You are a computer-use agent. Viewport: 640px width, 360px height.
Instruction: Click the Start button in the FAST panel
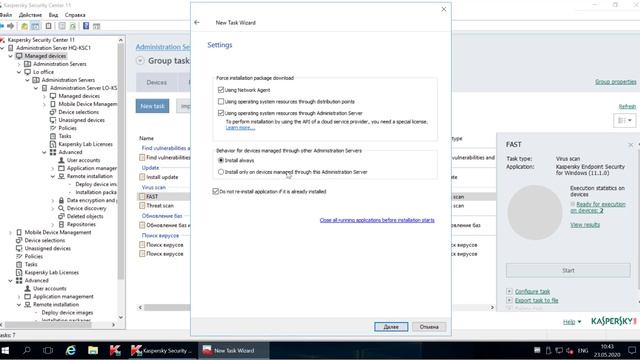(568, 271)
